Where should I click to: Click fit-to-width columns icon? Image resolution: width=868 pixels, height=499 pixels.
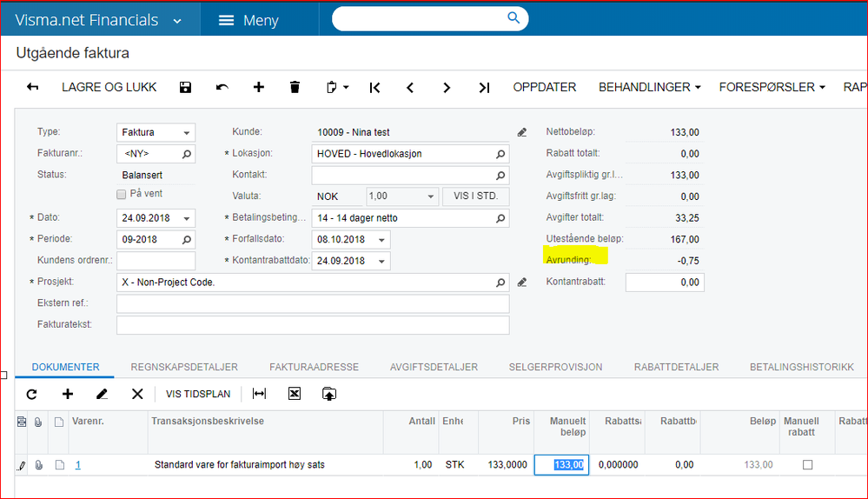point(259,394)
